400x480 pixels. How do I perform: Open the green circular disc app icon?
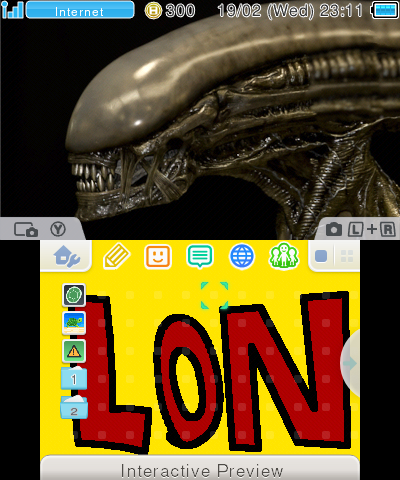pos(74,295)
